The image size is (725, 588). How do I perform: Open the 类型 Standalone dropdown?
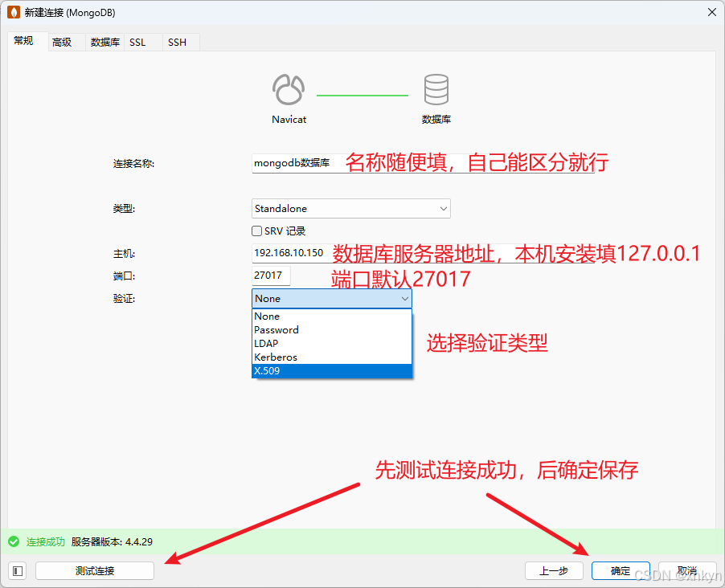click(x=351, y=209)
